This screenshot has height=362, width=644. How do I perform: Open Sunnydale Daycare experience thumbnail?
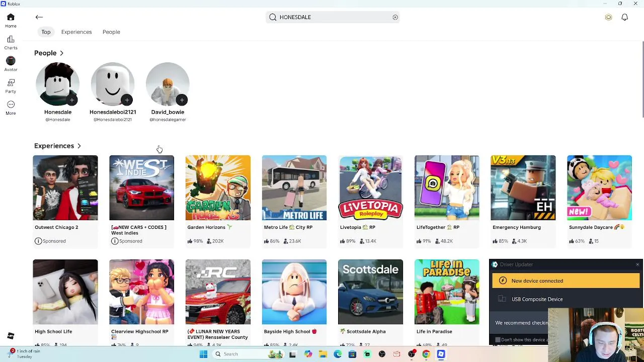pos(599,188)
